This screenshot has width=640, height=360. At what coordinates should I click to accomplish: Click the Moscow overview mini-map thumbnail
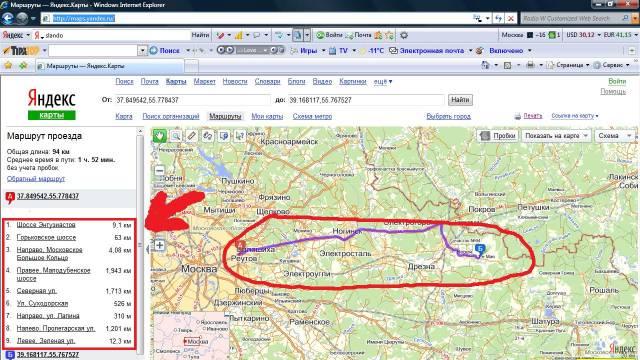(x=191, y=336)
